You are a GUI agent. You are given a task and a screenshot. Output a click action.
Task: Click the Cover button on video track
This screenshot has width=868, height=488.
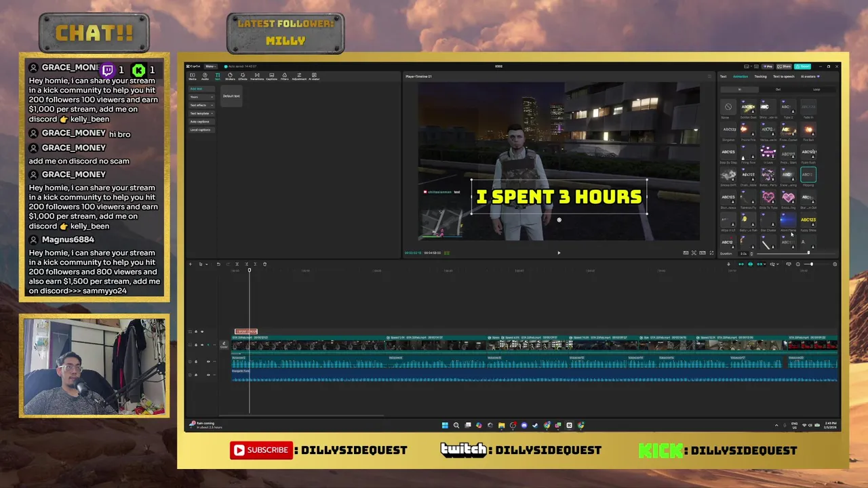click(x=224, y=345)
